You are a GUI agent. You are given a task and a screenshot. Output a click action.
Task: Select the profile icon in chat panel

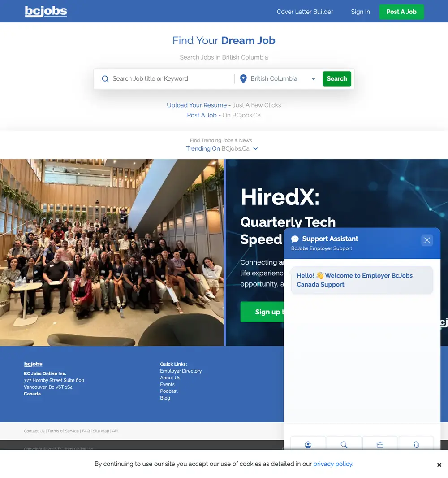[x=308, y=444]
